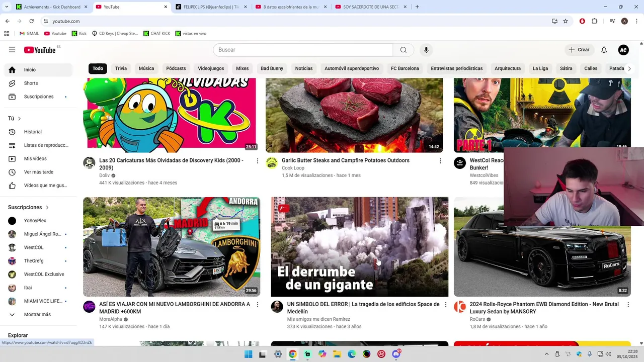Open Discord from the taskbar
Image resolution: width=644 pixels, height=362 pixels.
click(x=396, y=354)
